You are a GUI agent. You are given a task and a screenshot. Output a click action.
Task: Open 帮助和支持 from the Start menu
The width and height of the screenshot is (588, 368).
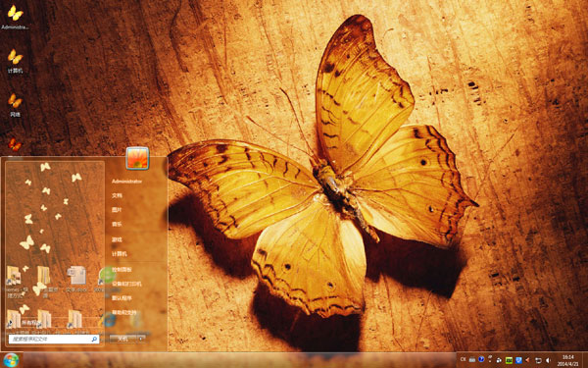click(124, 312)
